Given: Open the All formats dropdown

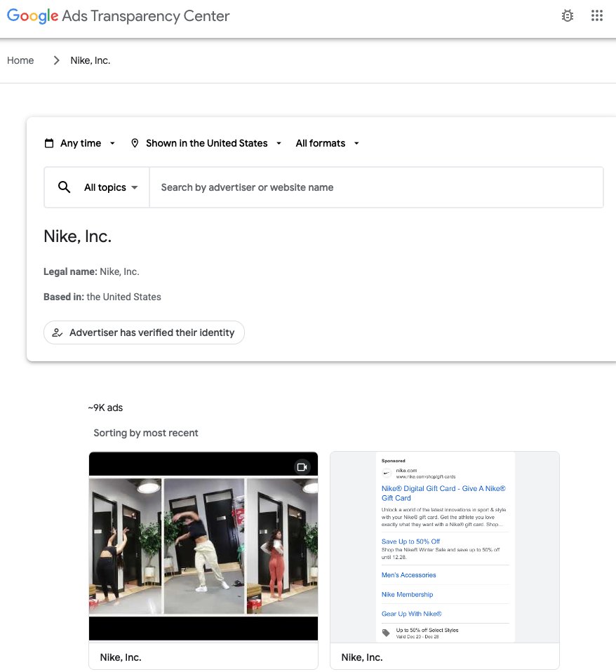Looking at the screenshot, I should tap(328, 143).
